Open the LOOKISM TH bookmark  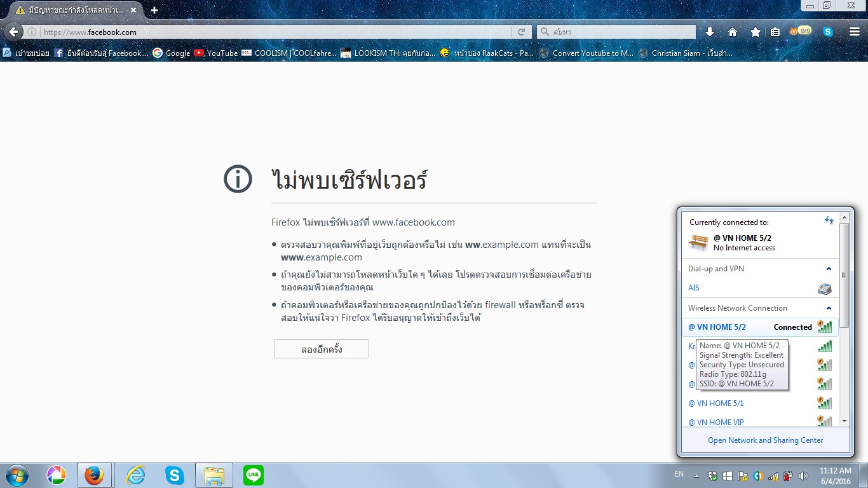click(388, 53)
